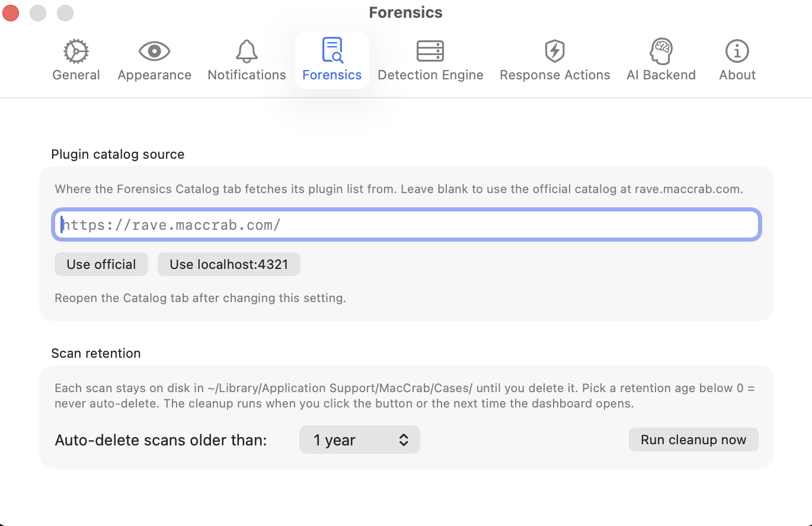Viewport: 812px width, 526px height.
Task: Switch to the AI Backend tab label
Action: point(661,75)
